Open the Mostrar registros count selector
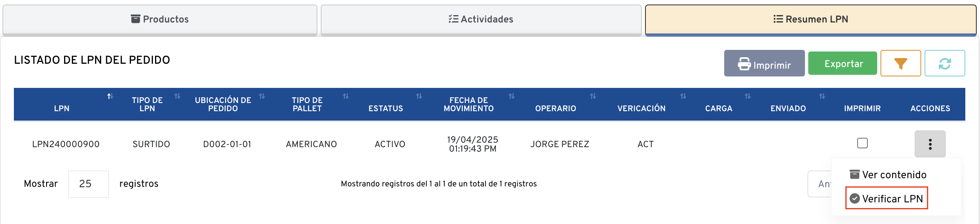Image resolution: width=980 pixels, height=224 pixels. [88, 184]
